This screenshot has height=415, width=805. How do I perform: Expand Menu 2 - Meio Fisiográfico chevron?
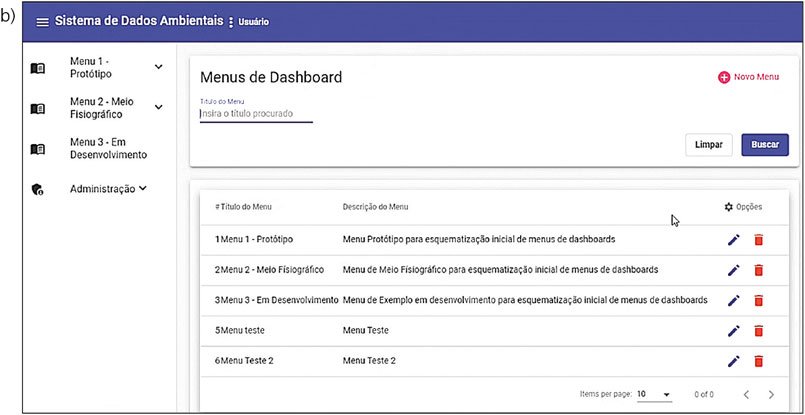[158, 108]
